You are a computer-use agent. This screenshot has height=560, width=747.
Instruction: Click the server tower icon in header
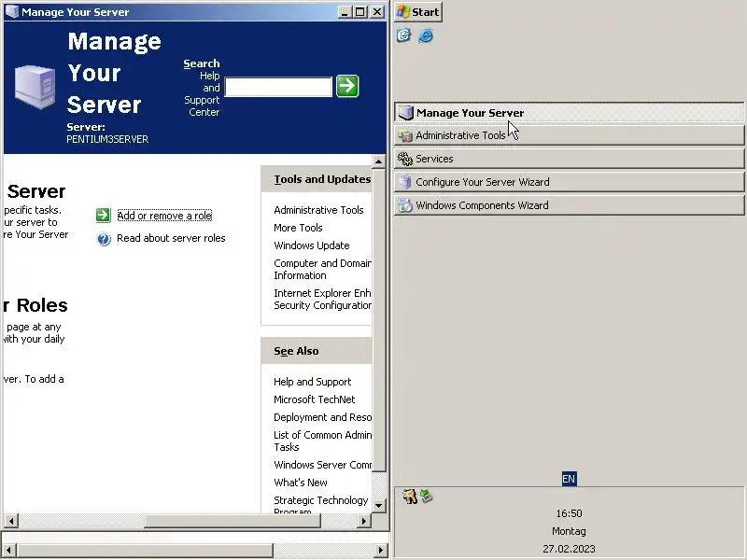[35, 87]
